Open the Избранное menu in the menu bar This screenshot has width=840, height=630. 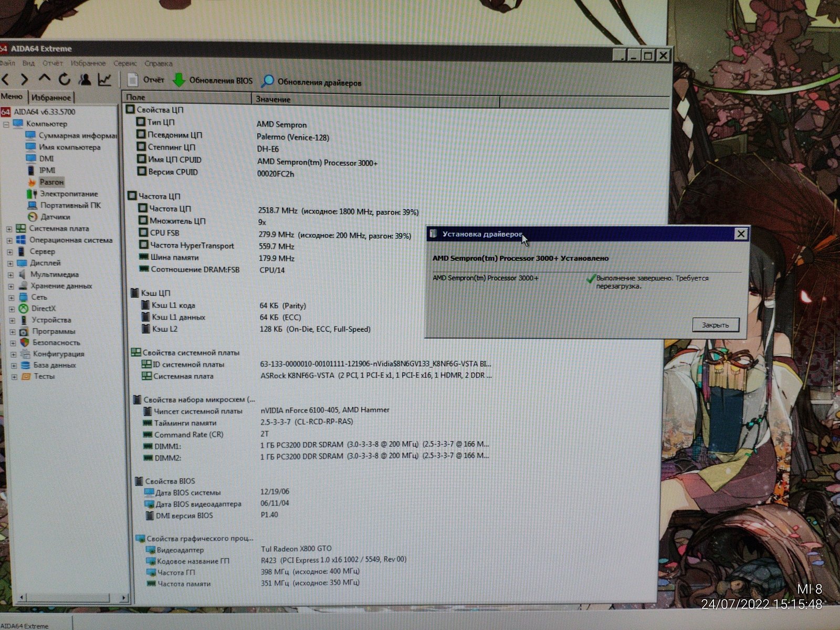[x=88, y=63]
